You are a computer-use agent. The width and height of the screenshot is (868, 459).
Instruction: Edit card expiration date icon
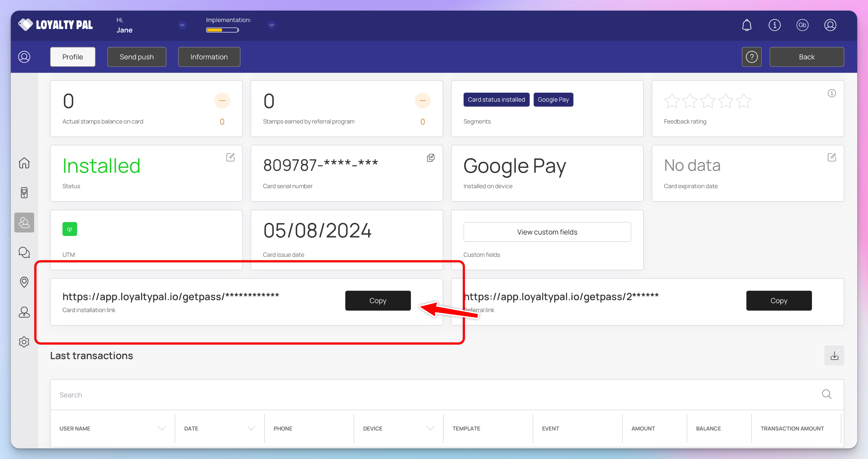(x=832, y=157)
